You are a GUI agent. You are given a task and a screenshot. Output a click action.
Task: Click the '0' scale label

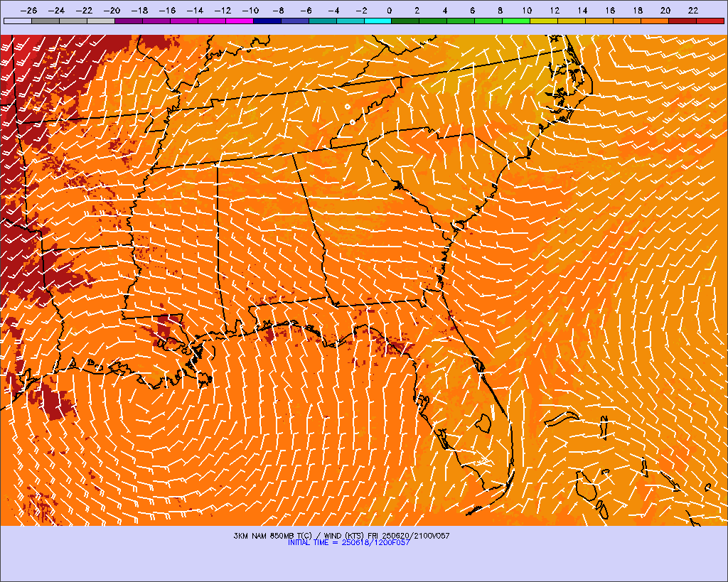click(x=389, y=10)
